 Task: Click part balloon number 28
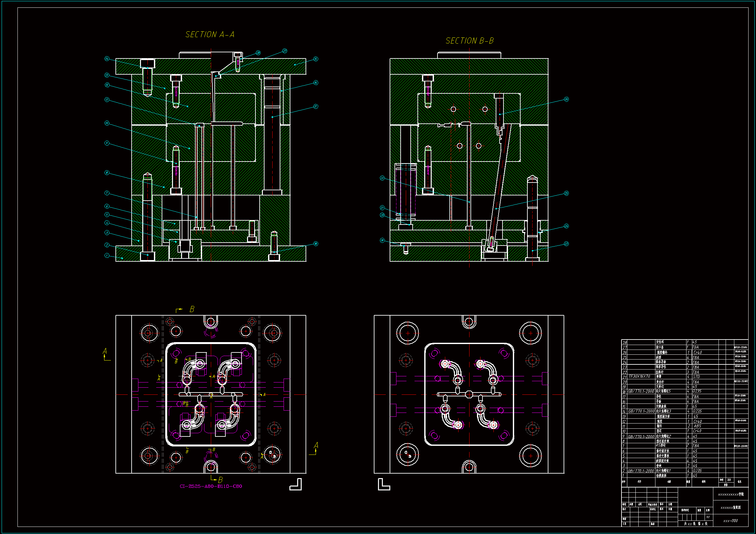(x=258, y=53)
